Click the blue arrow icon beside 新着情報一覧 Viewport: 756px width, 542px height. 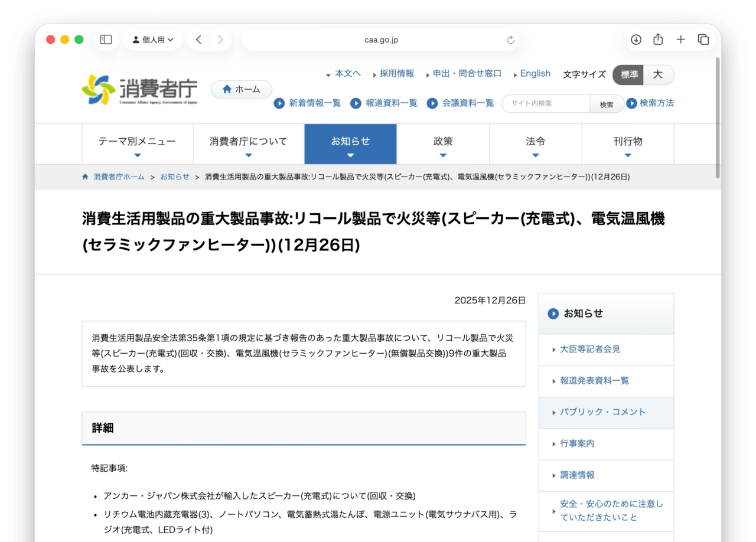click(x=279, y=103)
